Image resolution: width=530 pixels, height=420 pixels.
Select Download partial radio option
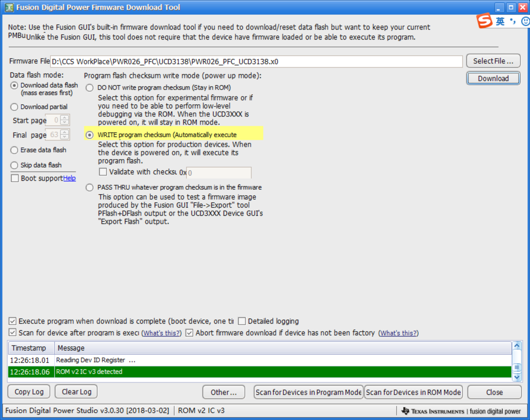coord(14,107)
